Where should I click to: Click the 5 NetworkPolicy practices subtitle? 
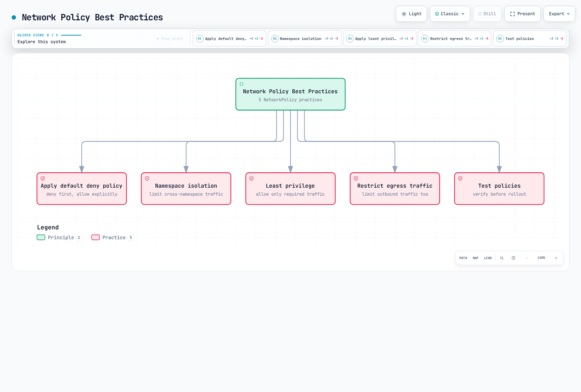point(290,100)
